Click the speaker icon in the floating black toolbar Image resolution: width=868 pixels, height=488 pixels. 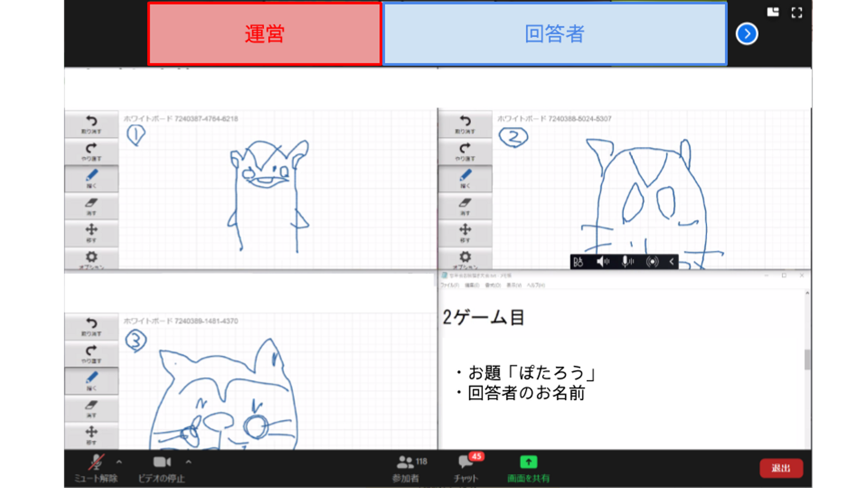coord(603,261)
